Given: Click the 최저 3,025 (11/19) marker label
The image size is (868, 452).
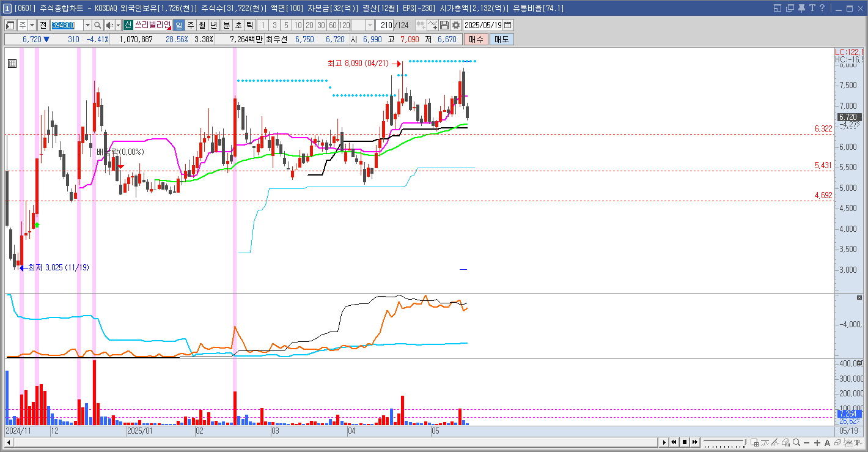Looking at the screenshot, I should pos(59,267).
